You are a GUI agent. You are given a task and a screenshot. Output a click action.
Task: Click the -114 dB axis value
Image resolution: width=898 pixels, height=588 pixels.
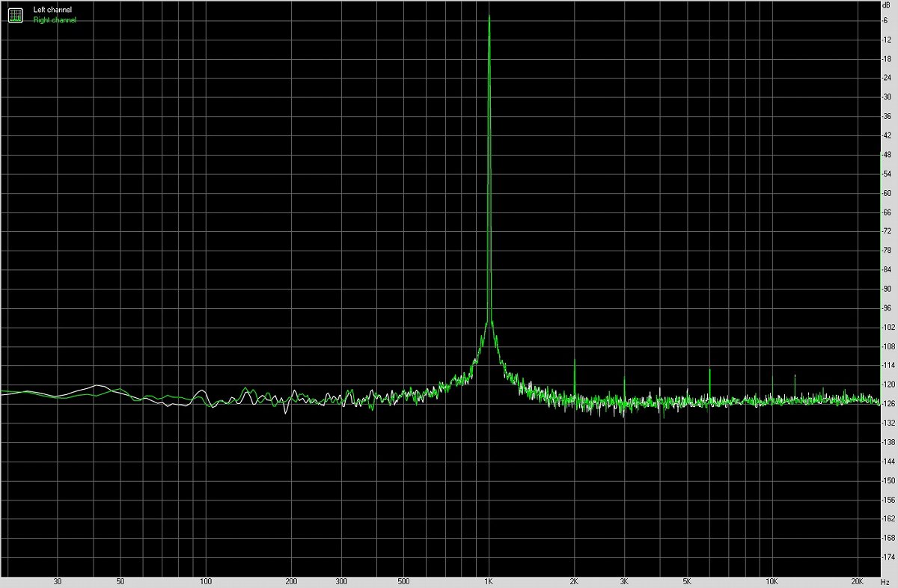pyautogui.click(x=888, y=366)
